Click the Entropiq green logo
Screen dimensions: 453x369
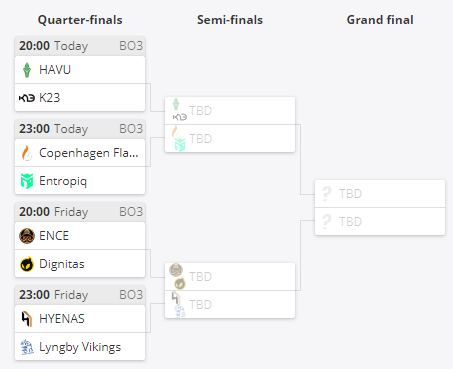27,181
